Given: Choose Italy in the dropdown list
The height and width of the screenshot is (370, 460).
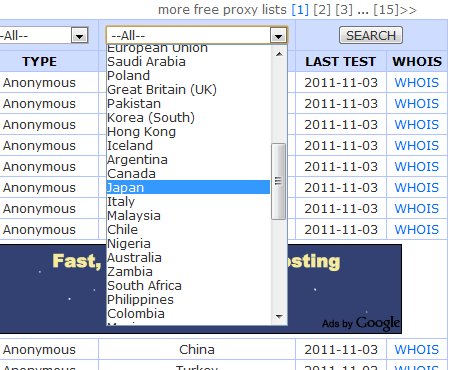Looking at the screenshot, I should 188,202.
